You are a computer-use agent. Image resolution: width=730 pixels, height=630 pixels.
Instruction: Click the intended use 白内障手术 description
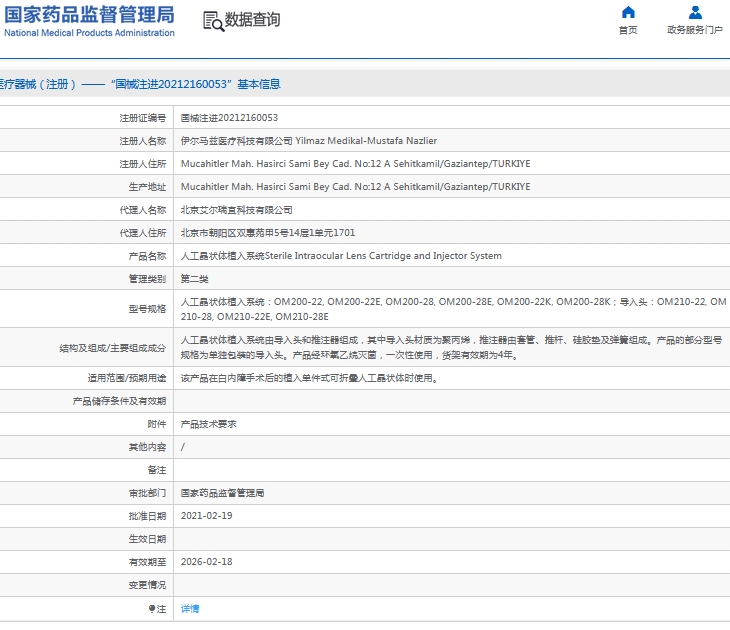point(310,378)
